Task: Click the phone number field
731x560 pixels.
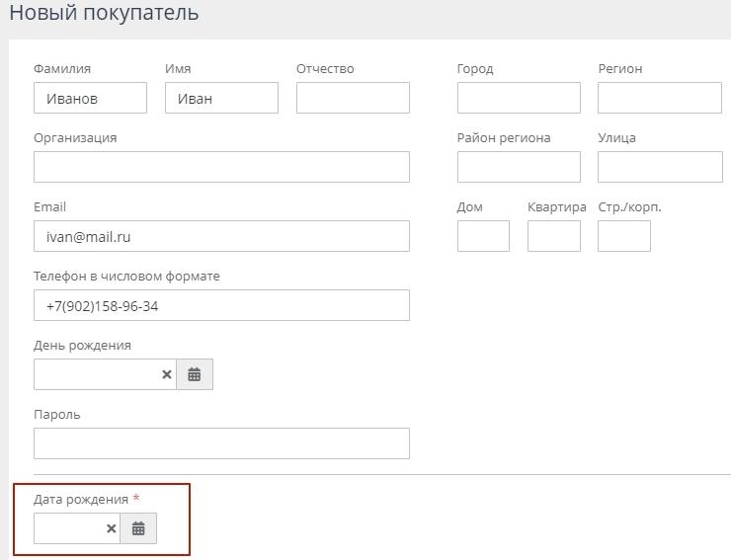Action: point(221,305)
